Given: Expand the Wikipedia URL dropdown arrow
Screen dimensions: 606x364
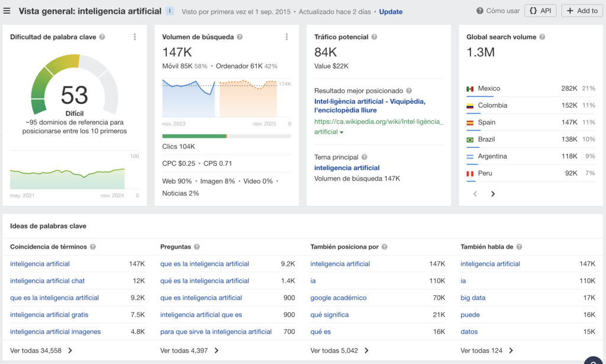Looking at the screenshot, I should 341,132.
